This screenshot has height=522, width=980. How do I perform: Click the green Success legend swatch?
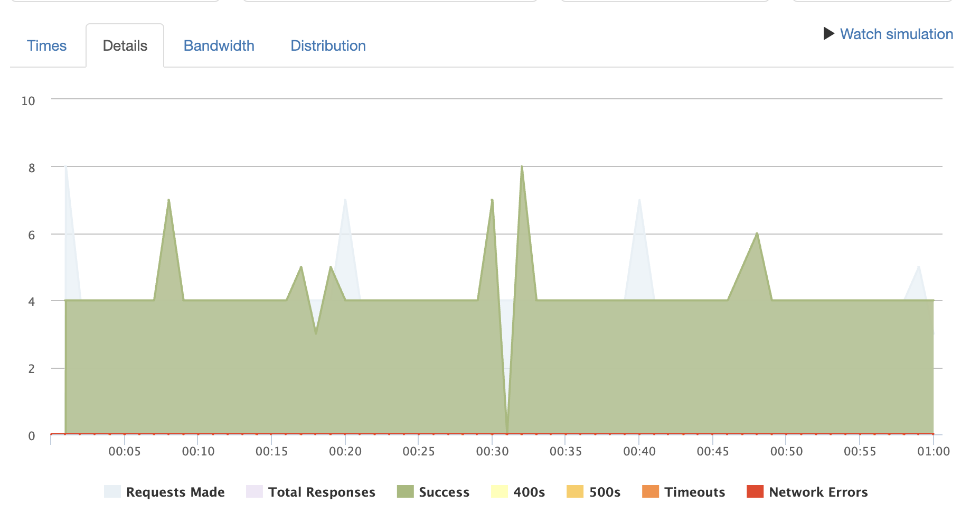click(x=405, y=492)
